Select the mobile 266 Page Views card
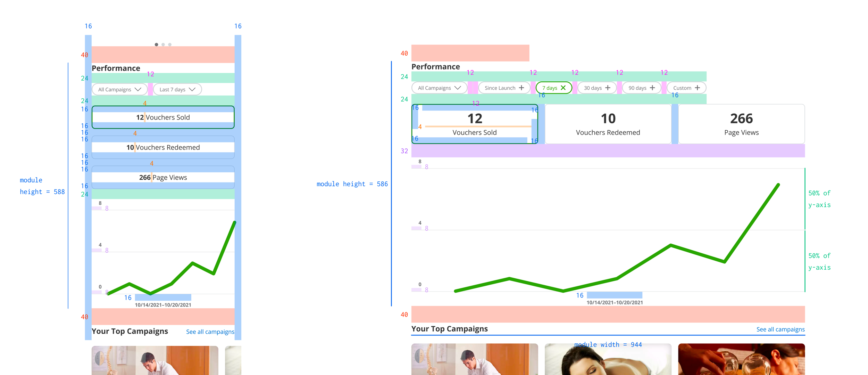The width and height of the screenshot is (868, 375). tap(163, 177)
